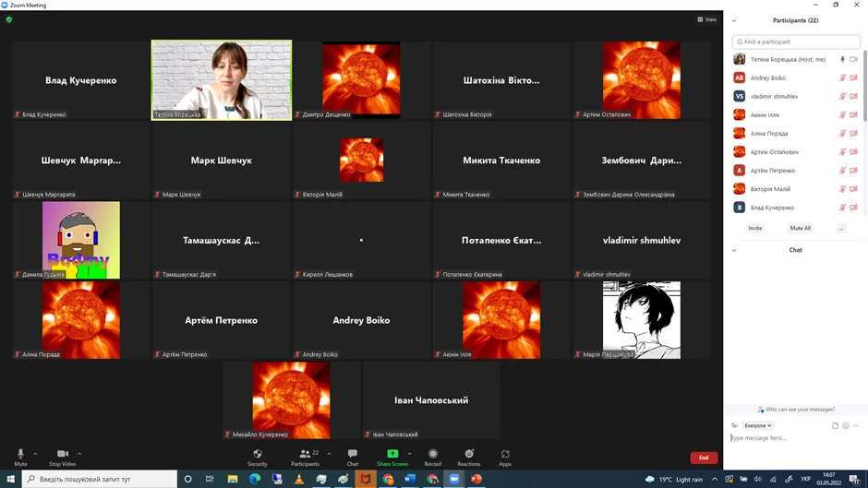Click the attach file icon in chat

pyautogui.click(x=835, y=425)
